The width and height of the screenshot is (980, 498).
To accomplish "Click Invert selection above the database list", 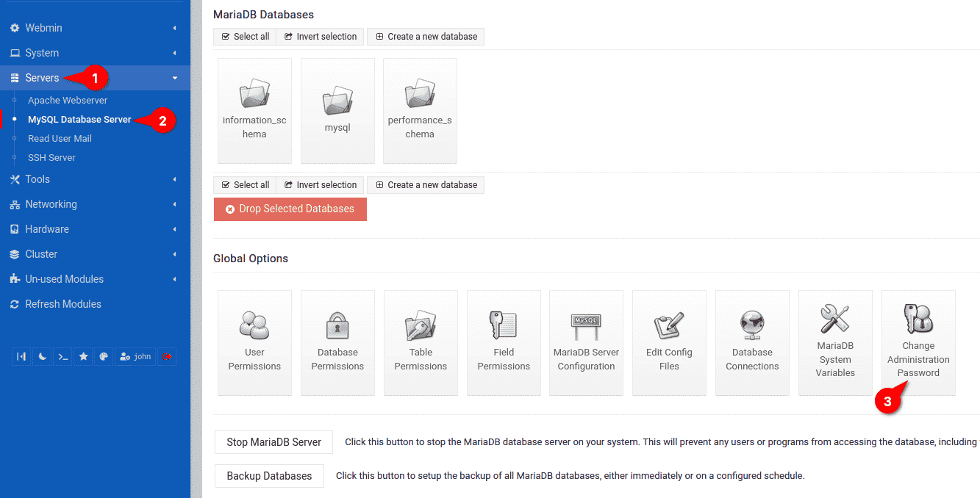I will tap(321, 37).
